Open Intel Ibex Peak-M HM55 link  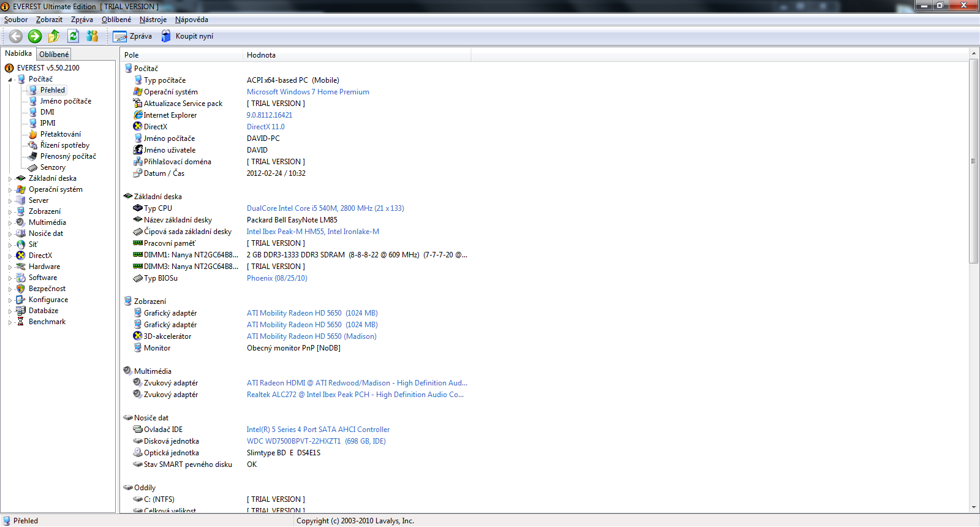(313, 232)
